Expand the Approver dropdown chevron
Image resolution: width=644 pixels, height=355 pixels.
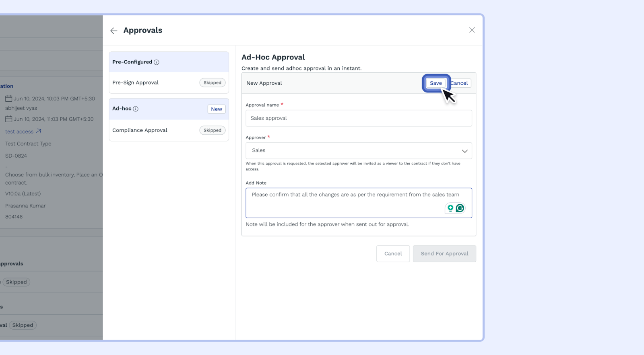click(x=464, y=151)
